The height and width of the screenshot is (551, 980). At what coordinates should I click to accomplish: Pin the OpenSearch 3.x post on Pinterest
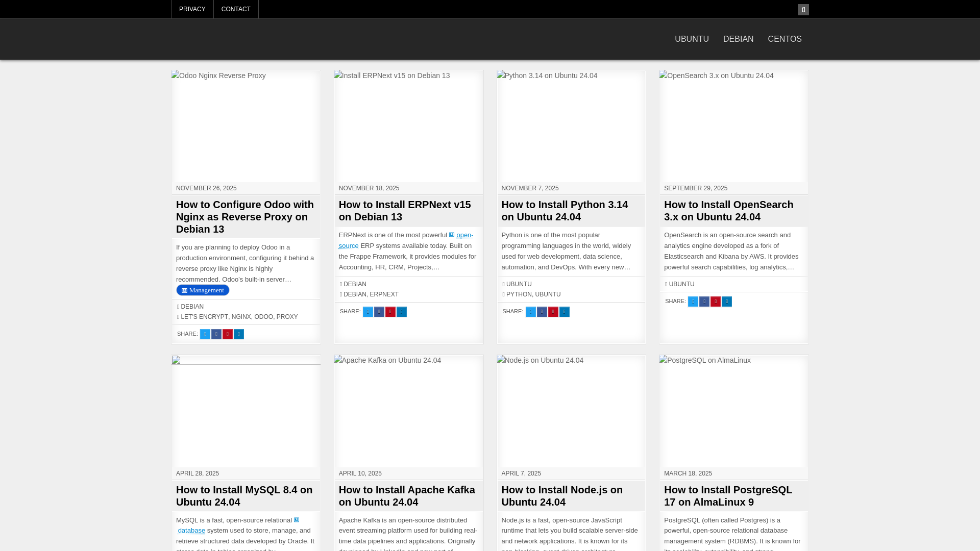715,302
